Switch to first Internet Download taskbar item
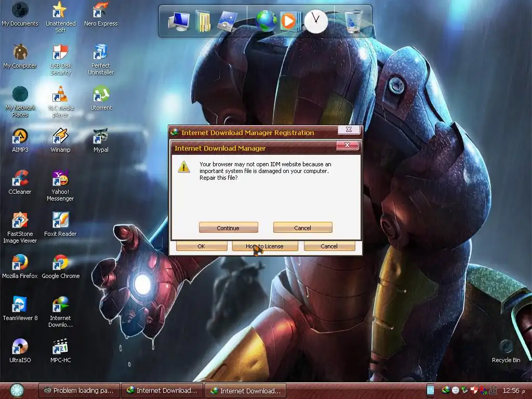Viewport: 532px width, 399px height. tap(162, 391)
